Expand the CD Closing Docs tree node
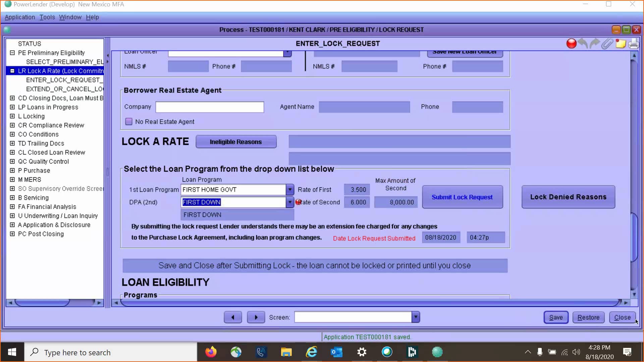 point(12,98)
